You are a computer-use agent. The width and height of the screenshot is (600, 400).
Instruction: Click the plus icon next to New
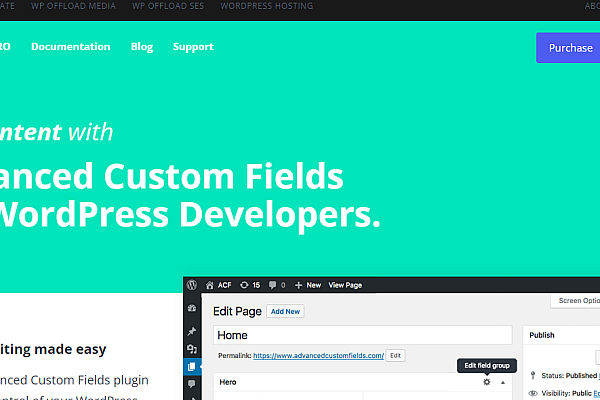click(x=298, y=285)
